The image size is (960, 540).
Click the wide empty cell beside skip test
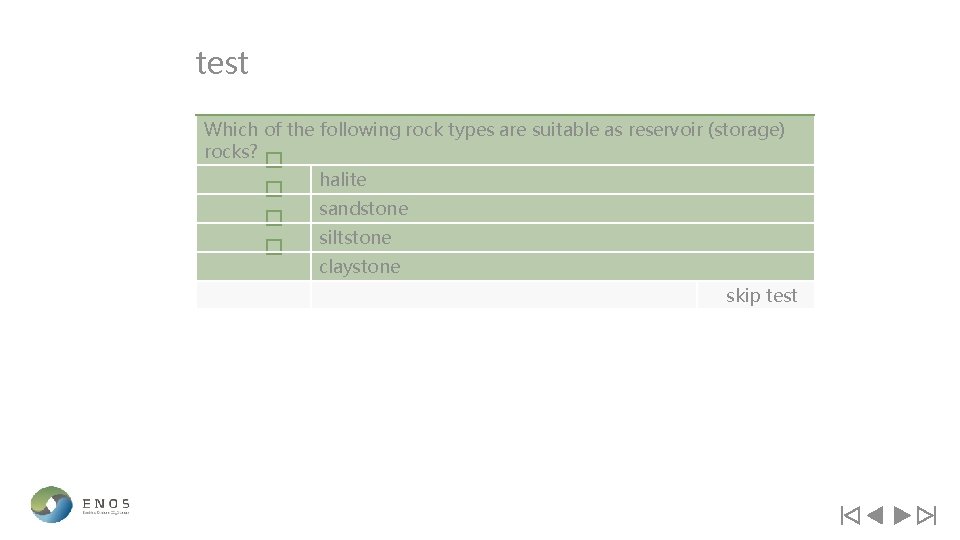504,295
